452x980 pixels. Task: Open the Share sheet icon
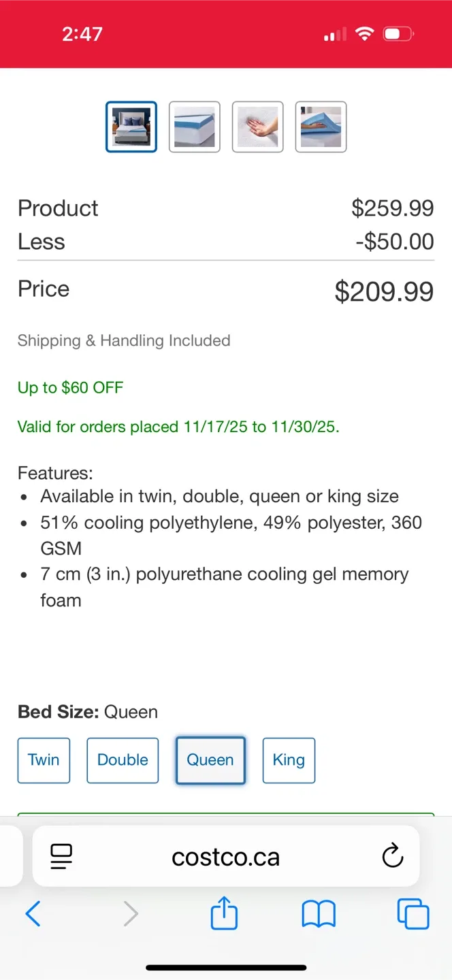pyautogui.click(x=224, y=914)
